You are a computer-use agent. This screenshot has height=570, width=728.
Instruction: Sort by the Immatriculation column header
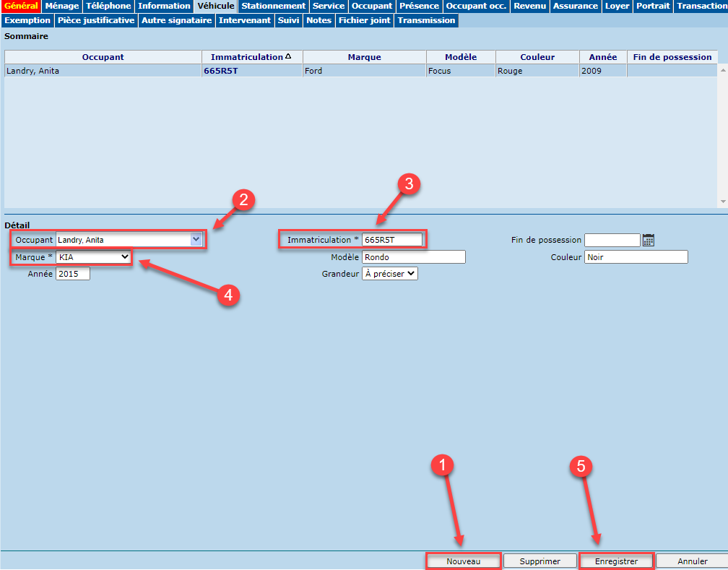251,57
